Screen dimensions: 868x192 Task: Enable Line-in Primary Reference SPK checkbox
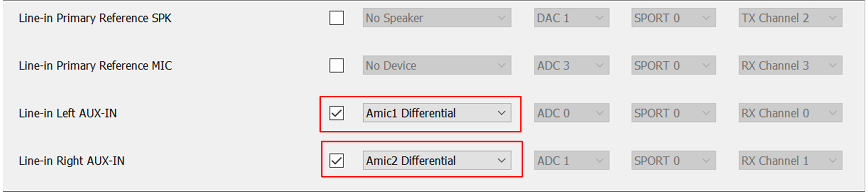[x=337, y=18]
